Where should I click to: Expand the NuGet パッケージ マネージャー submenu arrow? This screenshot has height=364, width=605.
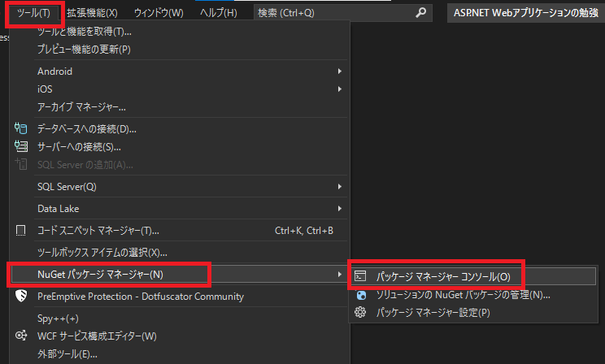[x=340, y=275]
